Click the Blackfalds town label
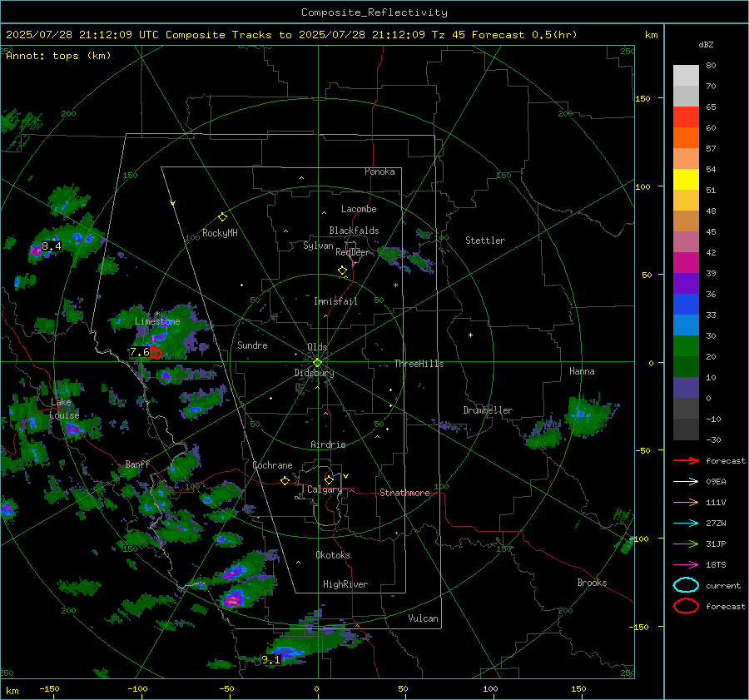 click(354, 231)
